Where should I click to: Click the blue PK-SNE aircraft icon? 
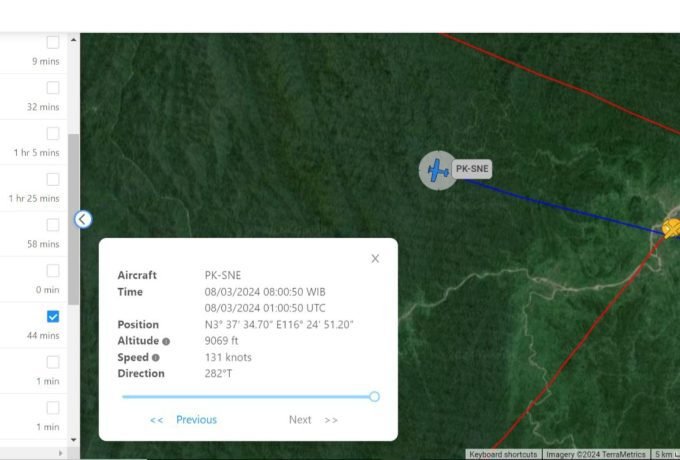[x=438, y=170]
